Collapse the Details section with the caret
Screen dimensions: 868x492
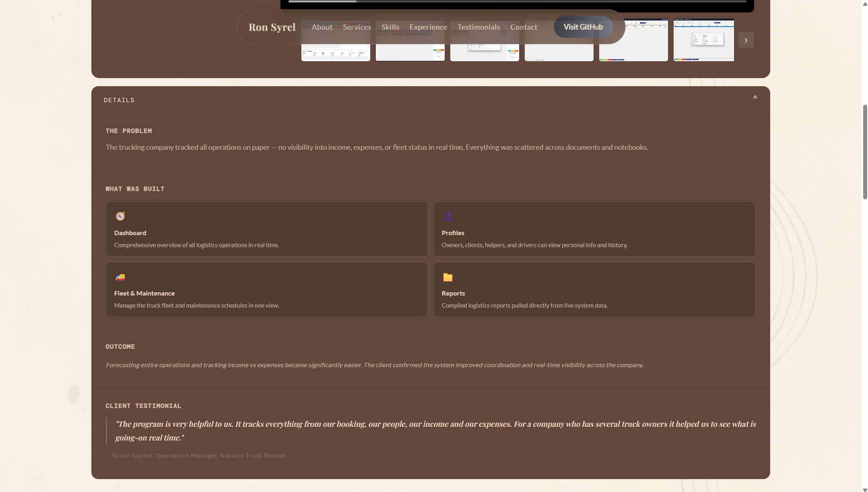755,98
